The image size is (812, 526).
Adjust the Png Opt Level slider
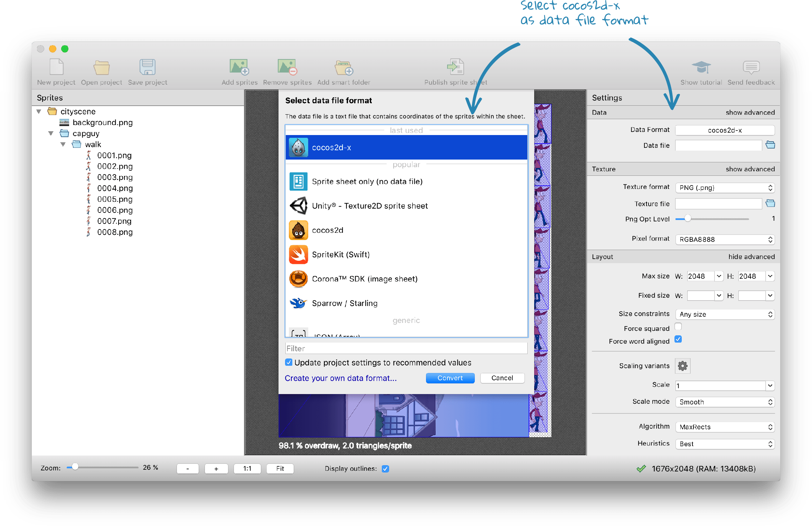coord(688,218)
